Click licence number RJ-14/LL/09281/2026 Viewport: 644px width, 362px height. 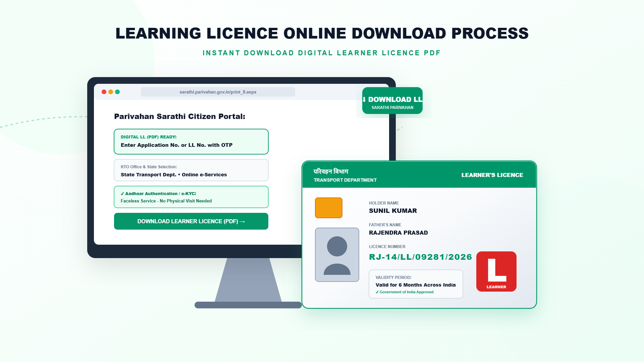pos(421,257)
